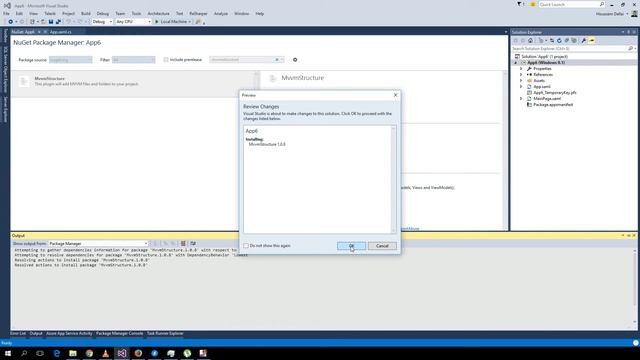This screenshot has height=360, width=640.
Task: Click the taskbar Search icon
Action: pyautogui.click(x=24, y=353)
